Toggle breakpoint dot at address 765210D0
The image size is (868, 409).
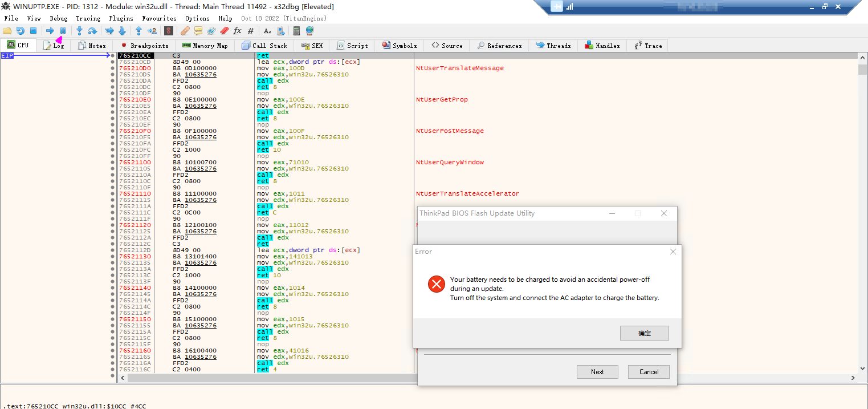(x=113, y=68)
